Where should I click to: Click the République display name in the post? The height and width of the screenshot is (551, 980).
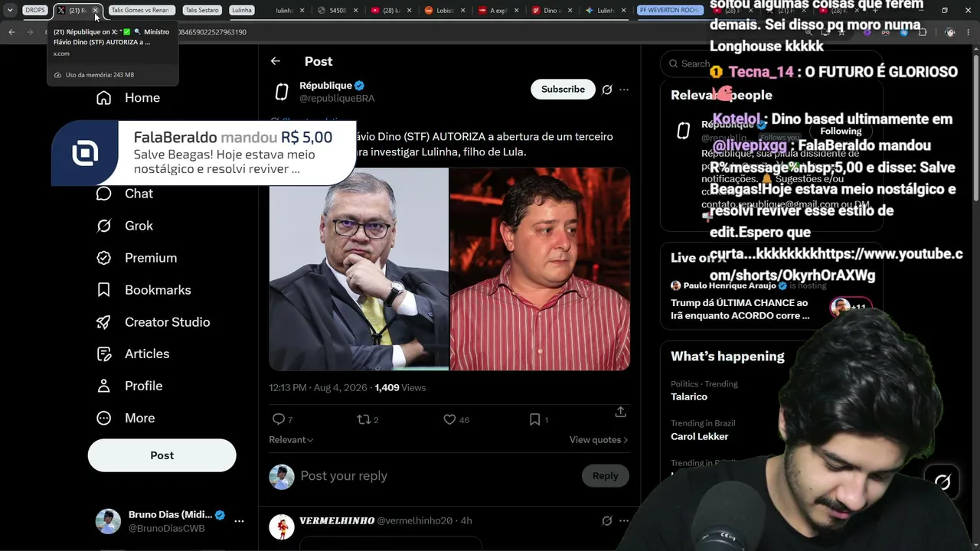tap(325, 86)
